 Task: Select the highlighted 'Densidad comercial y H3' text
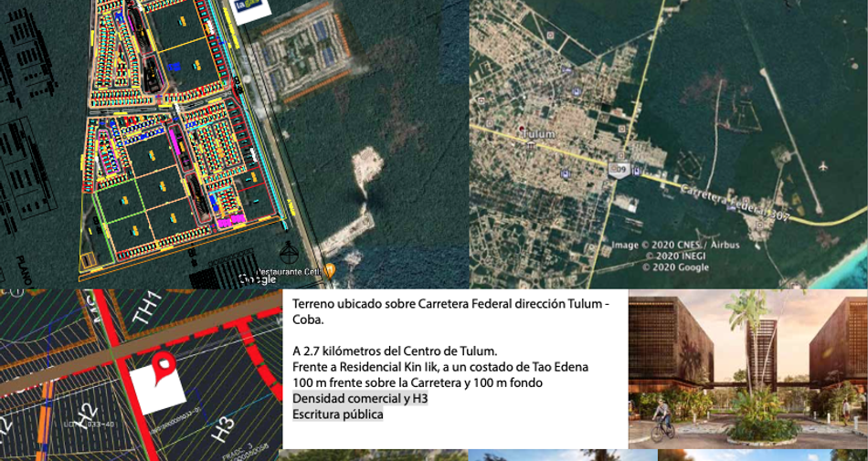360,399
